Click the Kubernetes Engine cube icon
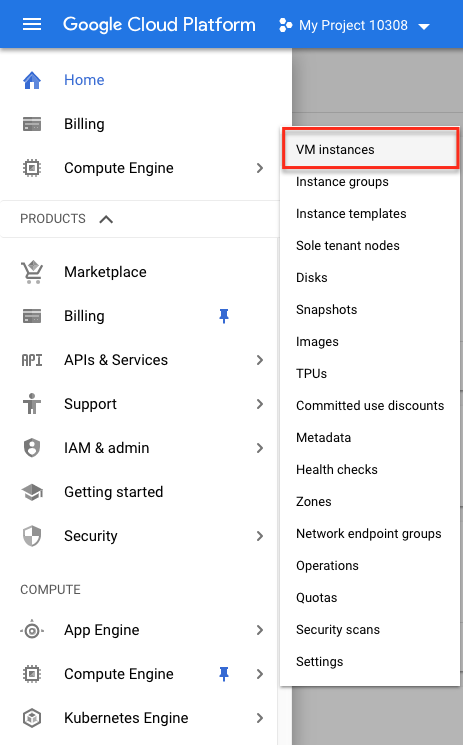463x745 pixels. tap(32, 717)
